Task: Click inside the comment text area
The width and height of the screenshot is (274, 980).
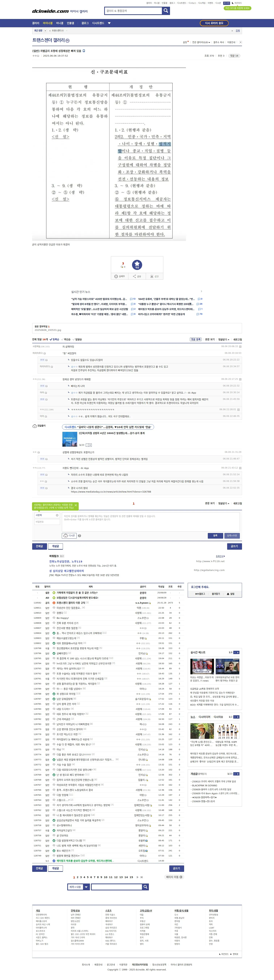Action: (151, 522)
